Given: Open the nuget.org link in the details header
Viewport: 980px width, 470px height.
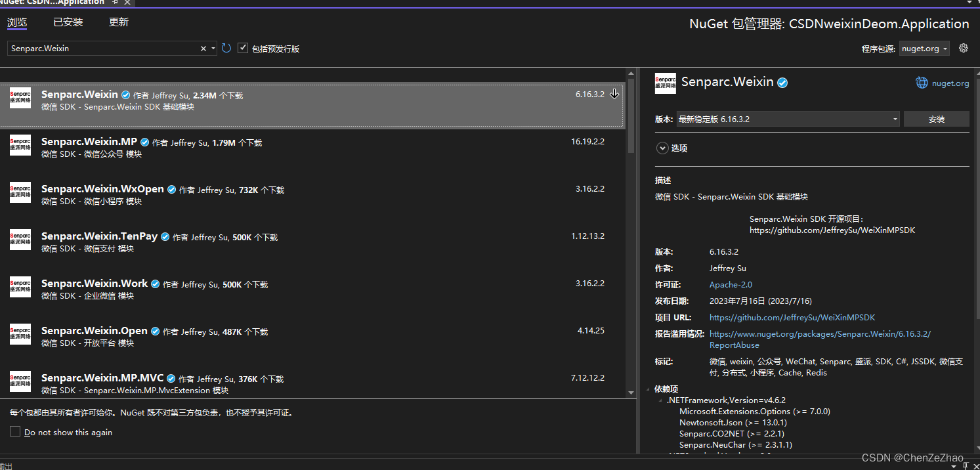Looking at the screenshot, I should click(x=951, y=83).
